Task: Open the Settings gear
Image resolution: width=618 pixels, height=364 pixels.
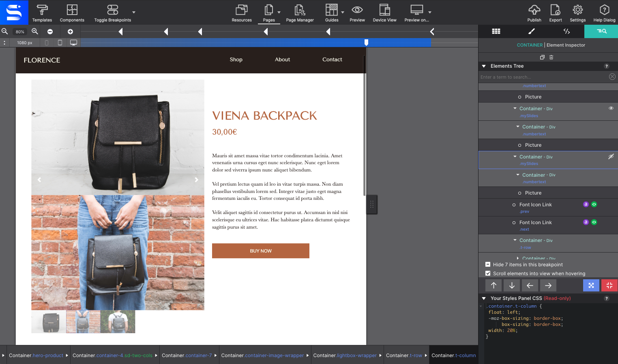Action: [x=577, y=13]
